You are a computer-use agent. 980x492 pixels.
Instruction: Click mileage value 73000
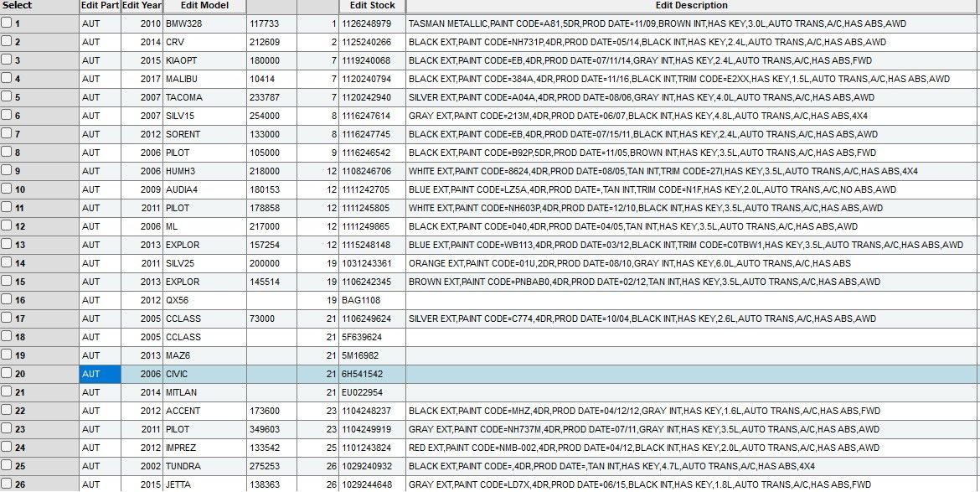[271, 319]
